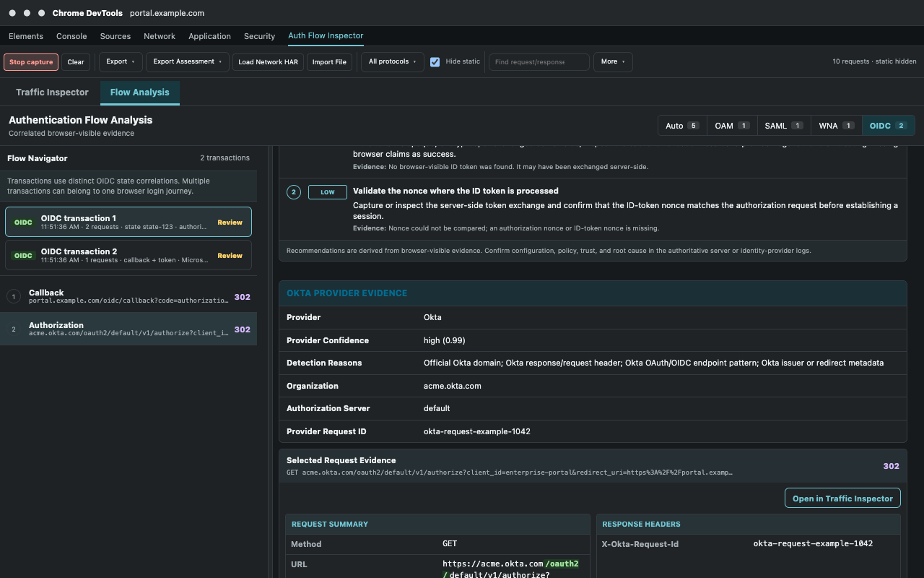
Task: Open the More dropdown menu
Action: 613,62
